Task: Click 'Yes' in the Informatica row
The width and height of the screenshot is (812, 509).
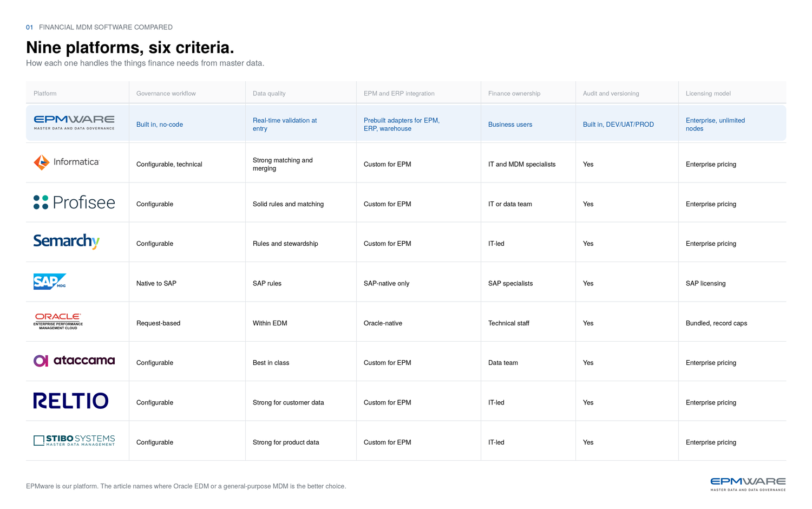Action: (x=588, y=164)
